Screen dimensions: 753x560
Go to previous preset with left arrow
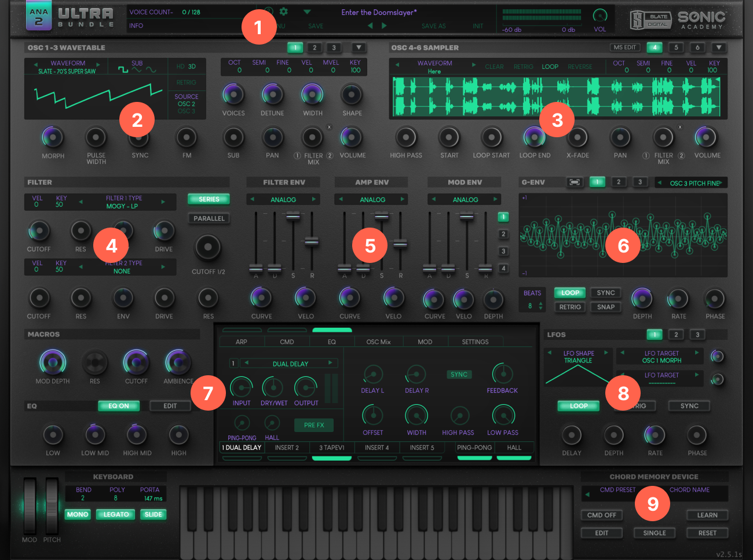point(370,26)
